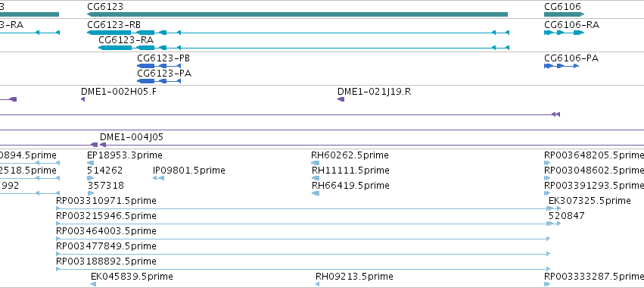The width and height of the screenshot is (644, 288).
Task: Click the CG6123-RA transcript label
Action: coord(126,40)
